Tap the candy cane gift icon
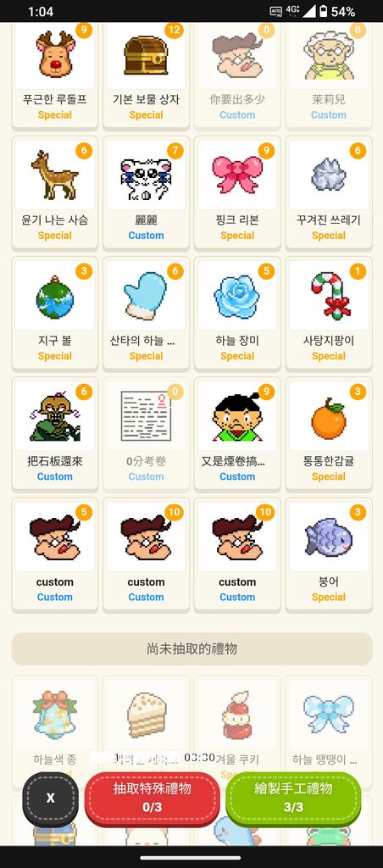383x868 pixels. click(x=329, y=296)
